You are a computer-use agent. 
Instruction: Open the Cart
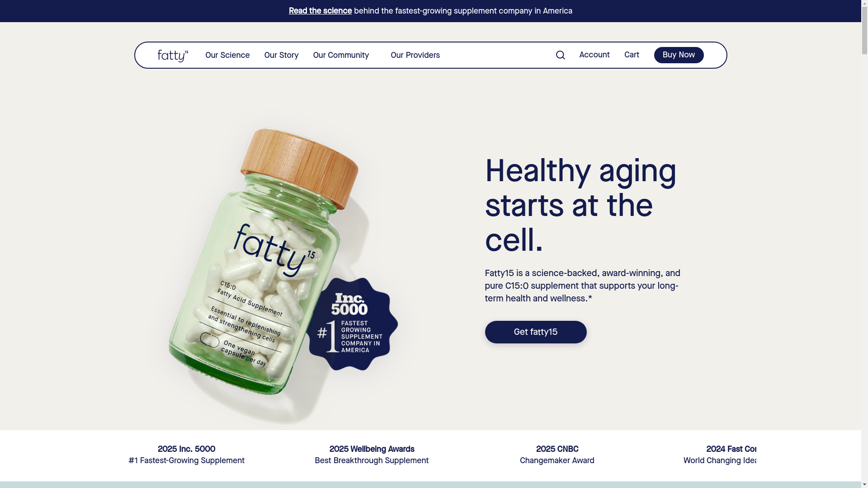(632, 55)
